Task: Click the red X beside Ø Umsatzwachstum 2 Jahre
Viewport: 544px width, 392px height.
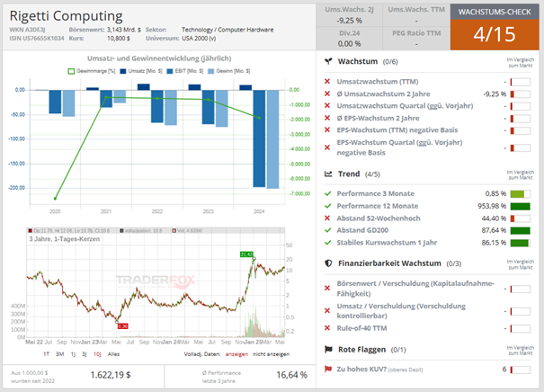Action: pos(327,94)
